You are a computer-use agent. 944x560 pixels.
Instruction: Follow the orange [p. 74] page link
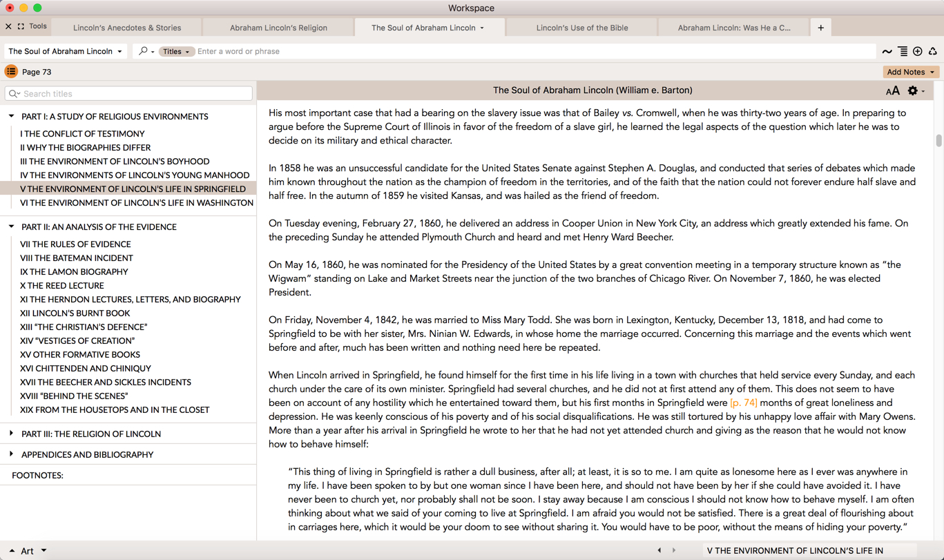click(743, 403)
